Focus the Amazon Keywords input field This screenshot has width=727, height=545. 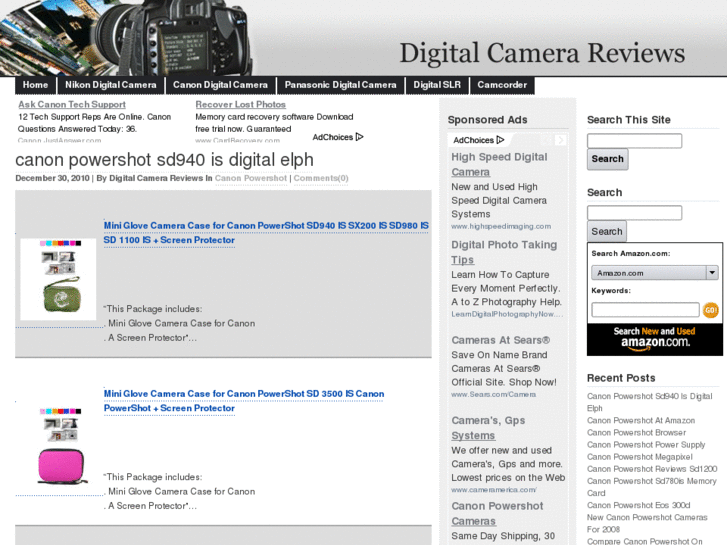coord(645,310)
